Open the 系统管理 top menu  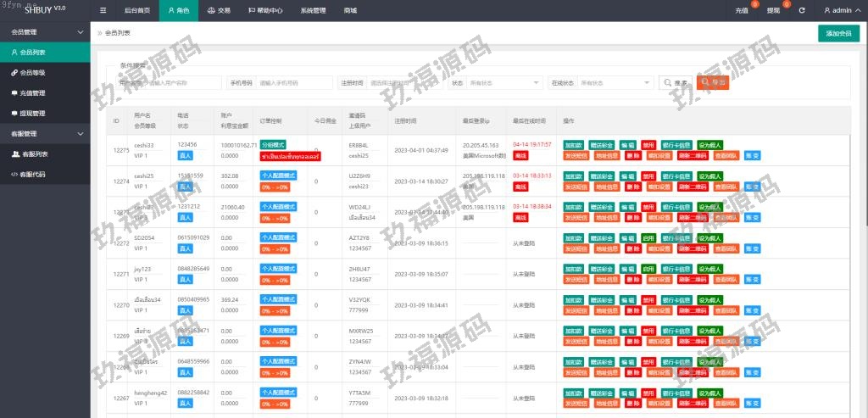coord(312,11)
